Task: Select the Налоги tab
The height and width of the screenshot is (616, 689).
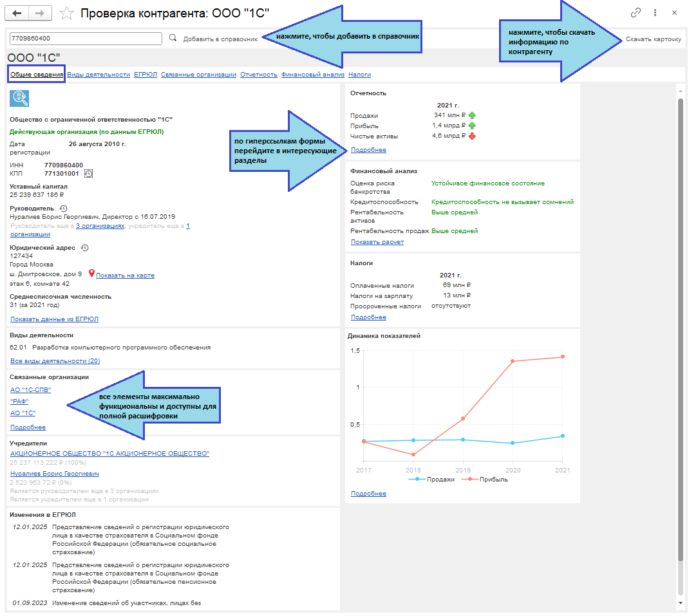Action: [359, 75]
